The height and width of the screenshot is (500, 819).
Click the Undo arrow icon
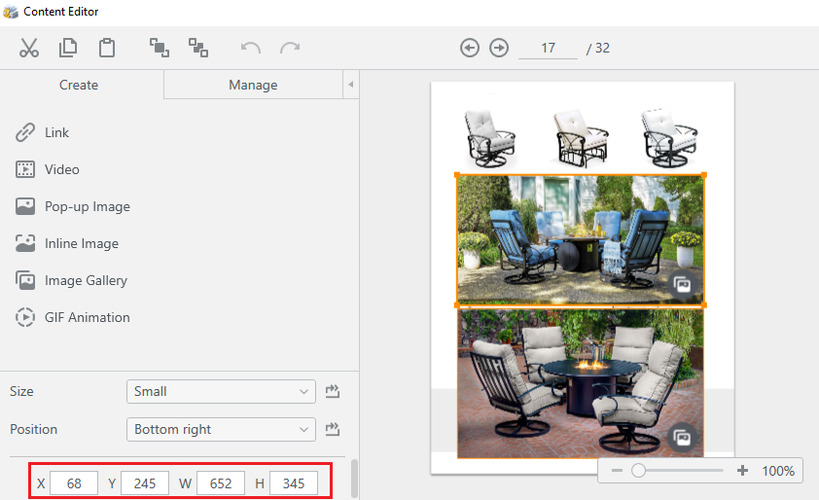tap(251, 48)
